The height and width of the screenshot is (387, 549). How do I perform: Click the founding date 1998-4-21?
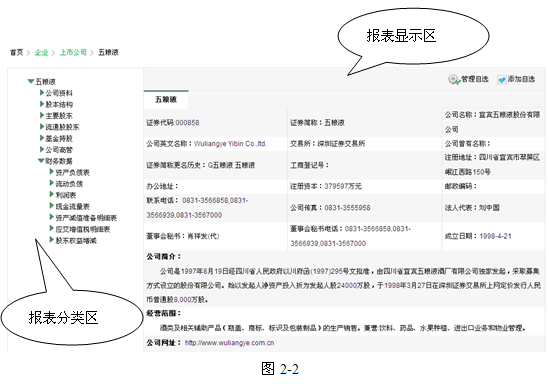495,236
